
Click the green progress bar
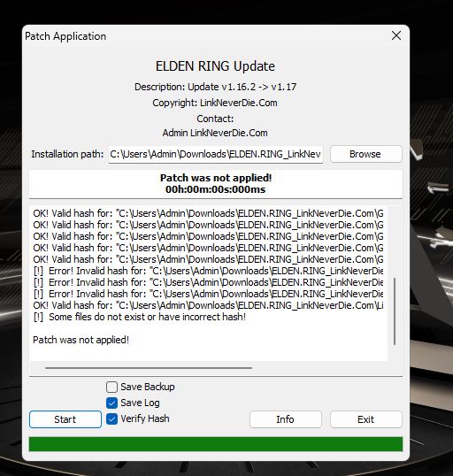[216, 444]
